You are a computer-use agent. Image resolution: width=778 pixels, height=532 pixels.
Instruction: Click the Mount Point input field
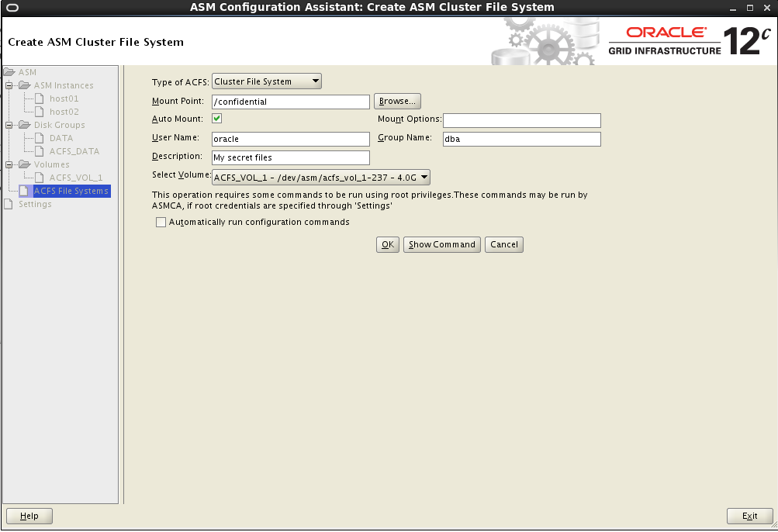coord(291,102)
